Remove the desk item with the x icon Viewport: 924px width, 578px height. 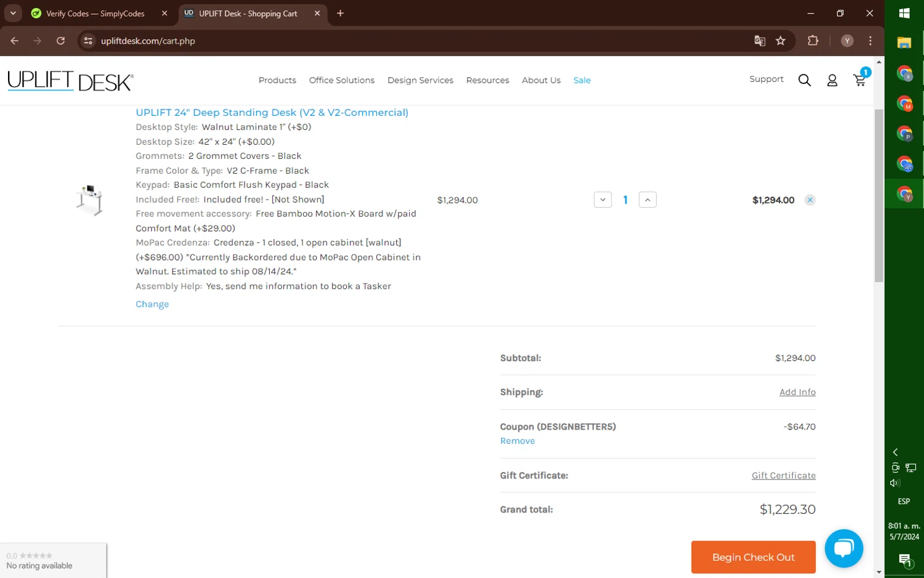(810, 200)
